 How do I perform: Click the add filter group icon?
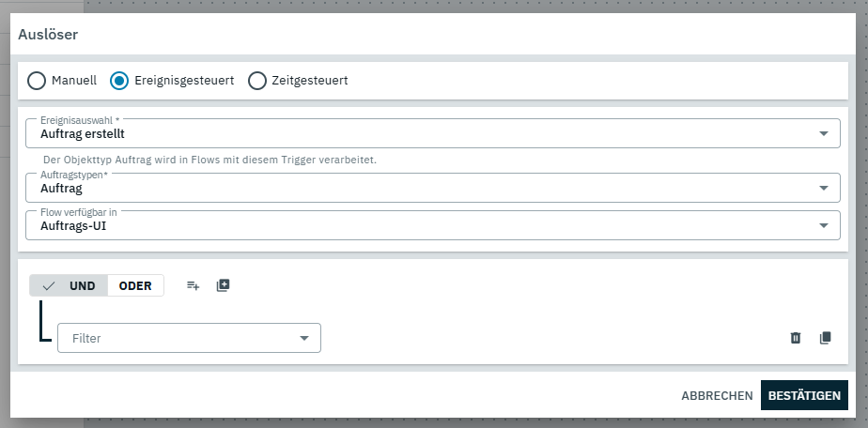coord(223,285)
